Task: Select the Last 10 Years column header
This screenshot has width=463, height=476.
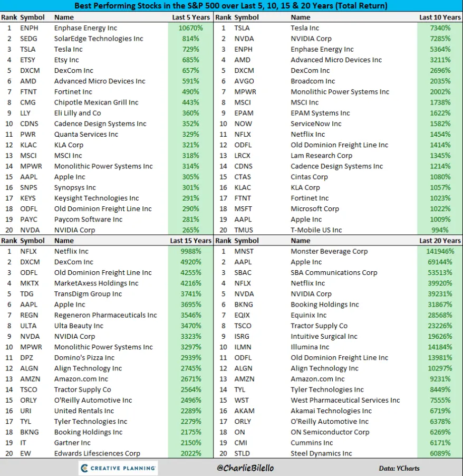Action: pyautogui.click(x=440, y=17)
